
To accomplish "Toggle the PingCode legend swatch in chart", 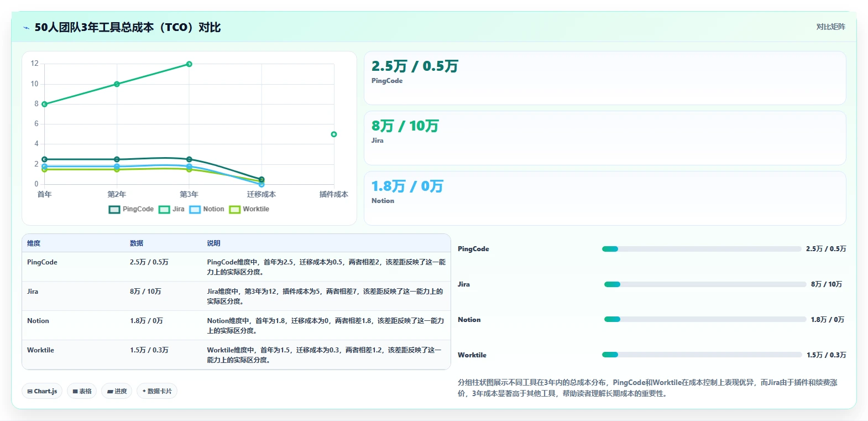I will (114, 209).
